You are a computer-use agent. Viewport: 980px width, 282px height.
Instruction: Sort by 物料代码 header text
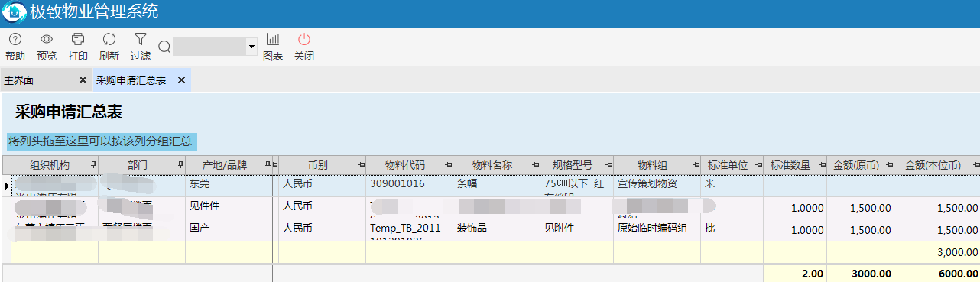click(405, 165)
